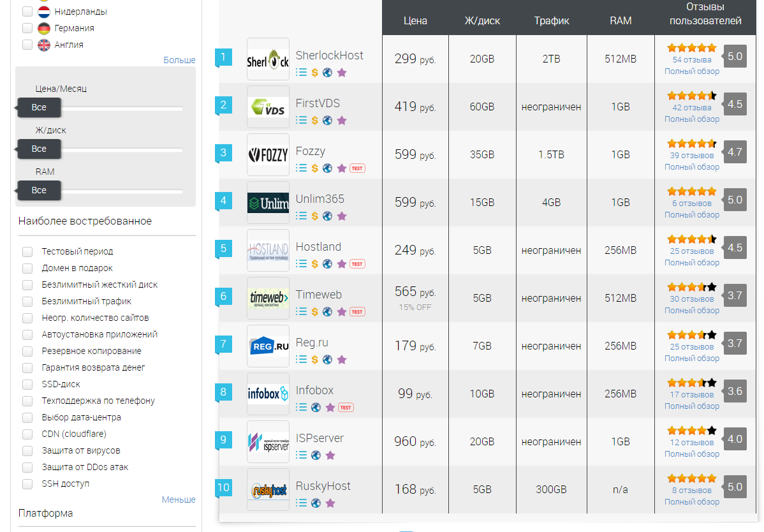This screenshot has height=532, width=764.
Task: Click the Цена/Месяц slider handle
Action: click(x=39, y=107)
